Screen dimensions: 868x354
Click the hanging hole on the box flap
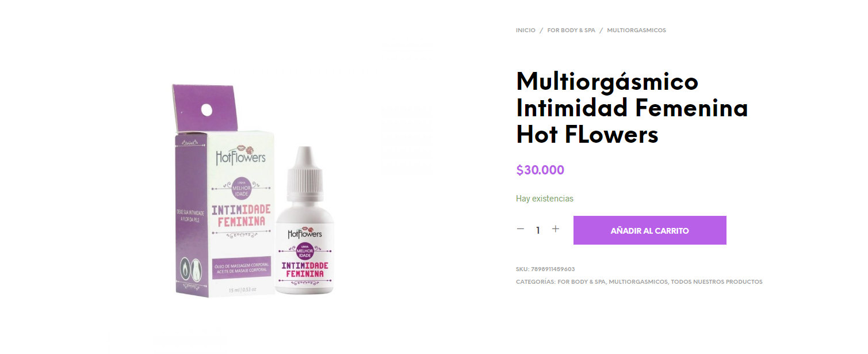coord(207,110)
